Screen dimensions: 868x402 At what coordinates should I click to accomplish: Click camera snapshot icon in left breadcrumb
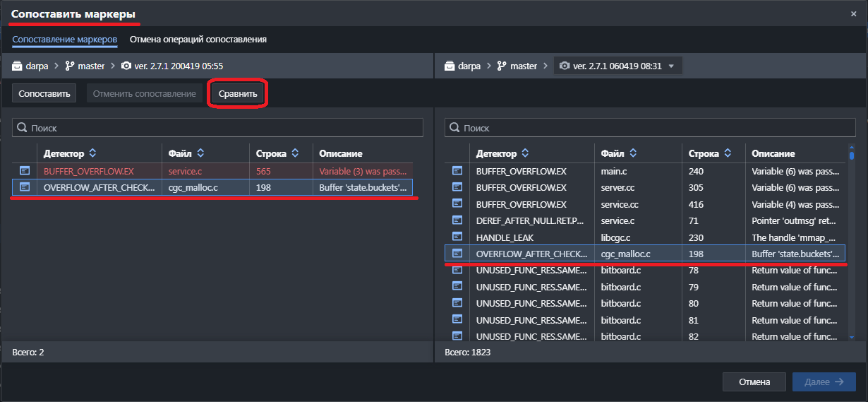(x=126, y=66)
